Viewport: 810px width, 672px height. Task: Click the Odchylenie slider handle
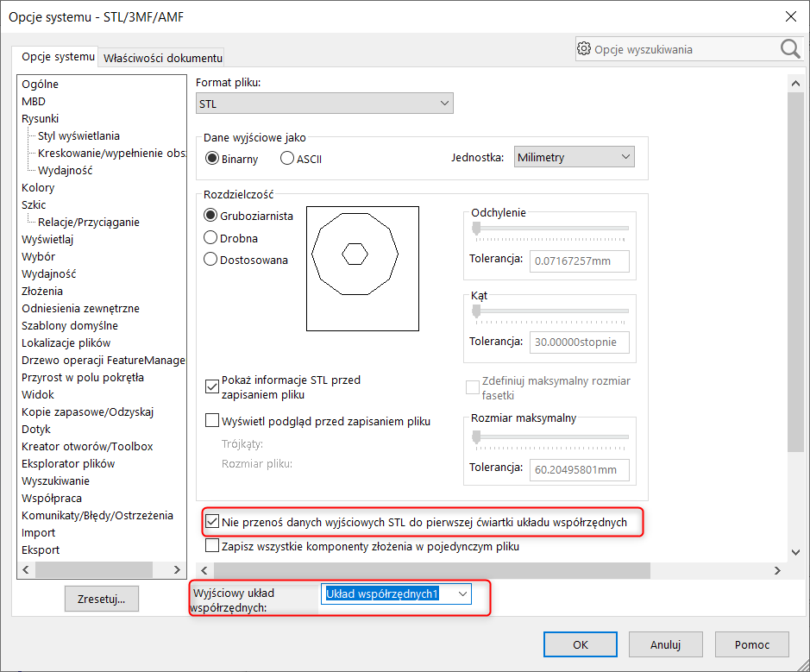click(x=475, y=228)
